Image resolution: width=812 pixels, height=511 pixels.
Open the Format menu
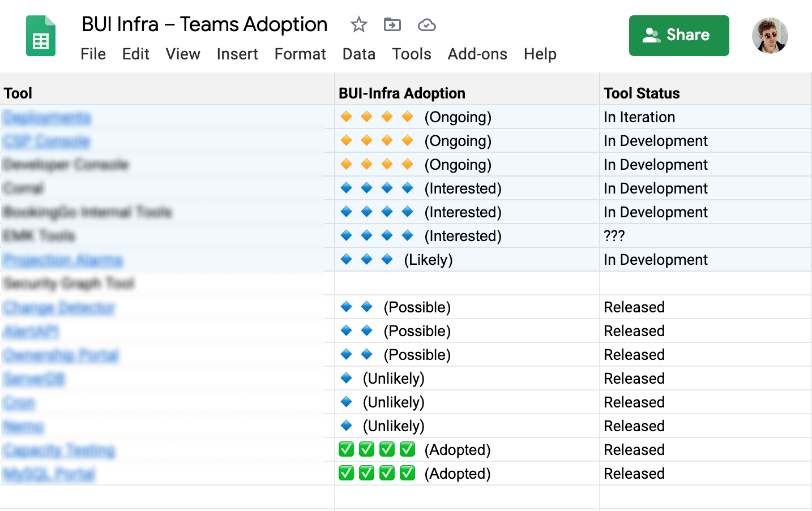click(300, 54)
